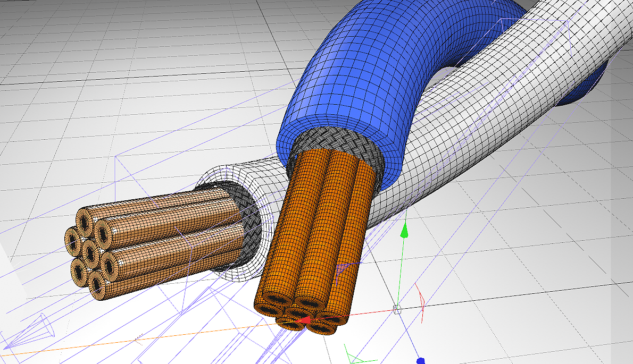The width and height of the screenshot is (633, 364).
Task: Click the blue Z-axis handle of the gizmo
Action: tap(420, 360)
